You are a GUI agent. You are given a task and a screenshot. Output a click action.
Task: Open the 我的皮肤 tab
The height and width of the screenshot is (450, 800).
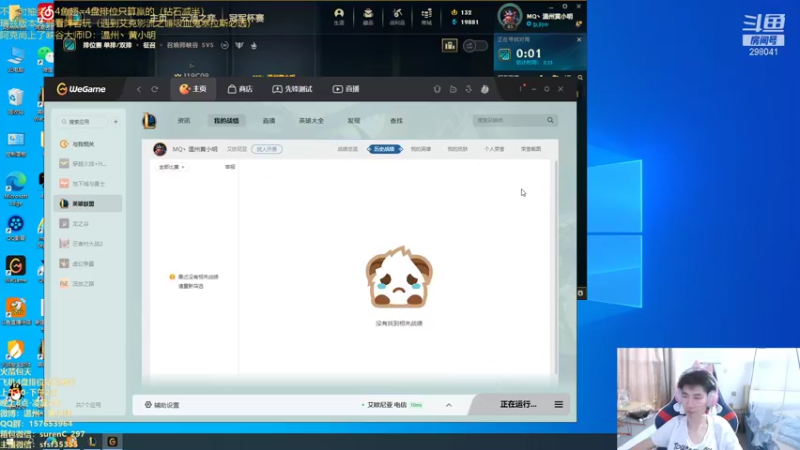click(458, 149)
